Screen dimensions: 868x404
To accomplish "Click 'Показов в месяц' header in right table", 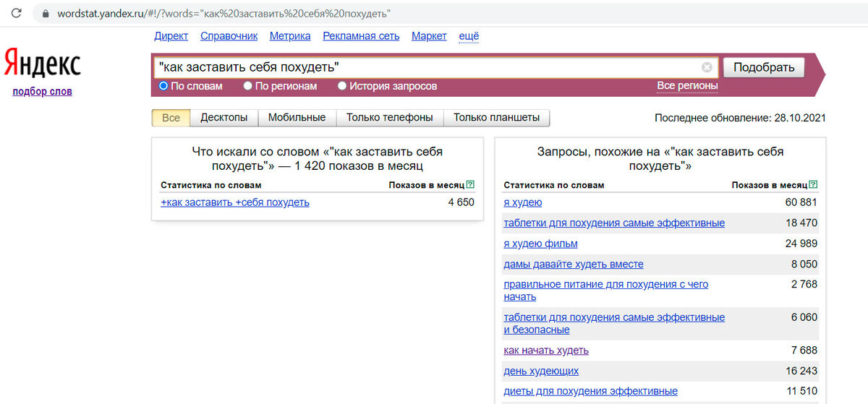I will click(x=769, y=185).
